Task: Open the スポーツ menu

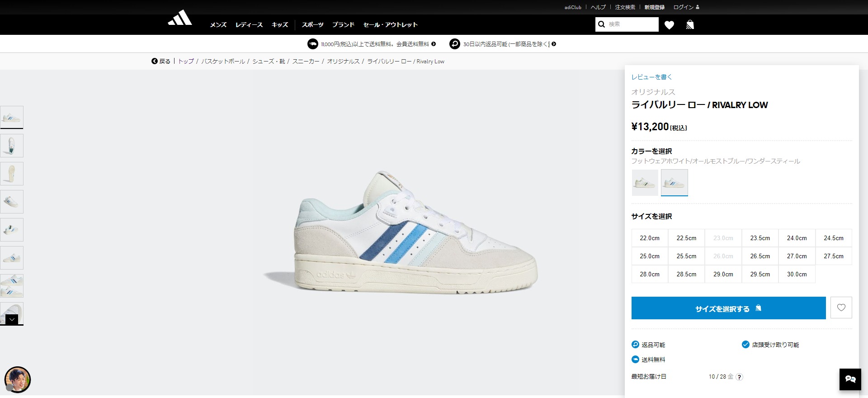Action: click(x=313, y=25)
